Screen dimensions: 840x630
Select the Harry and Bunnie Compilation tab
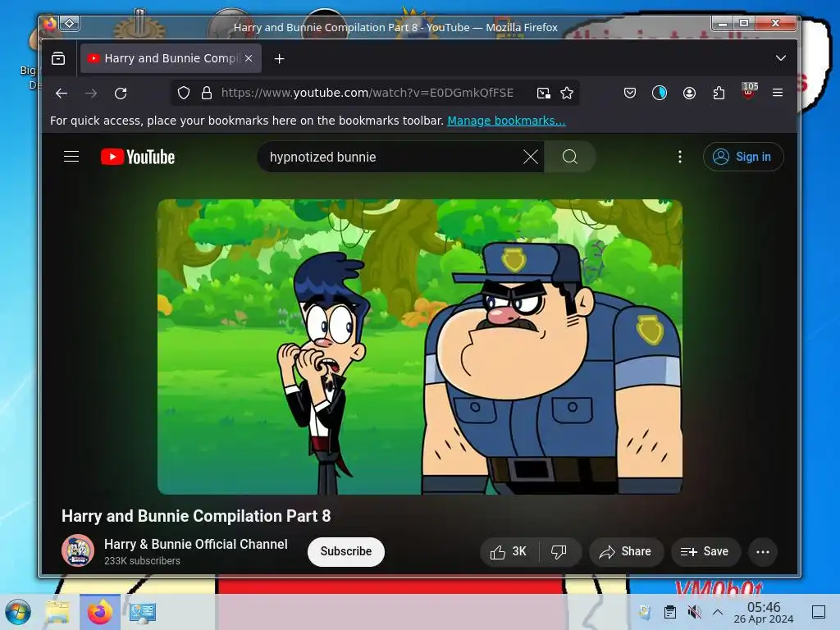point(171,58)
